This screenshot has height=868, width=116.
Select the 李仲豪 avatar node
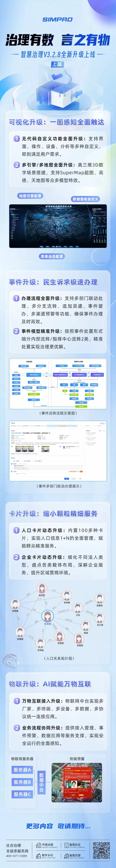pos(67,596)
